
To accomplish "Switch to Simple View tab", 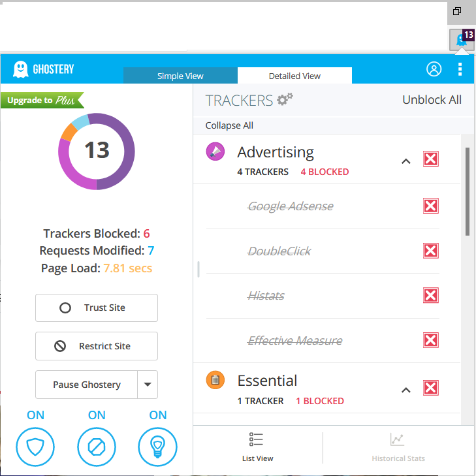I will [180, 76].
